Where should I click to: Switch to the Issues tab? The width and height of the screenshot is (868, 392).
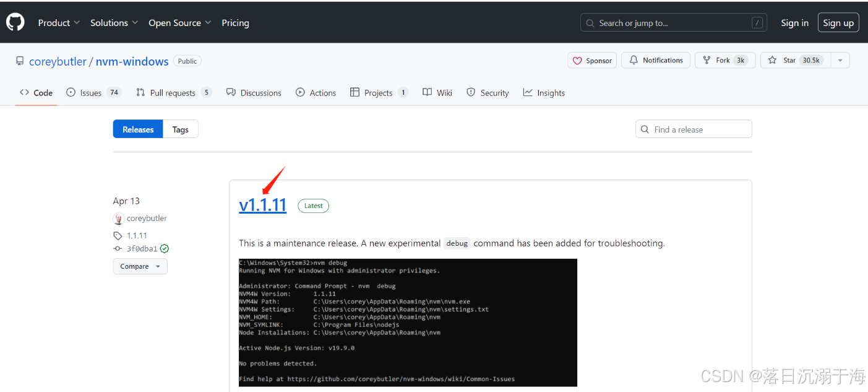93,93
